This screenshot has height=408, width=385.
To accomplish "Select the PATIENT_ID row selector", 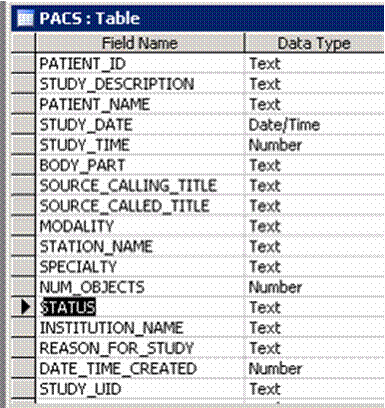I will tap(23, 63).
